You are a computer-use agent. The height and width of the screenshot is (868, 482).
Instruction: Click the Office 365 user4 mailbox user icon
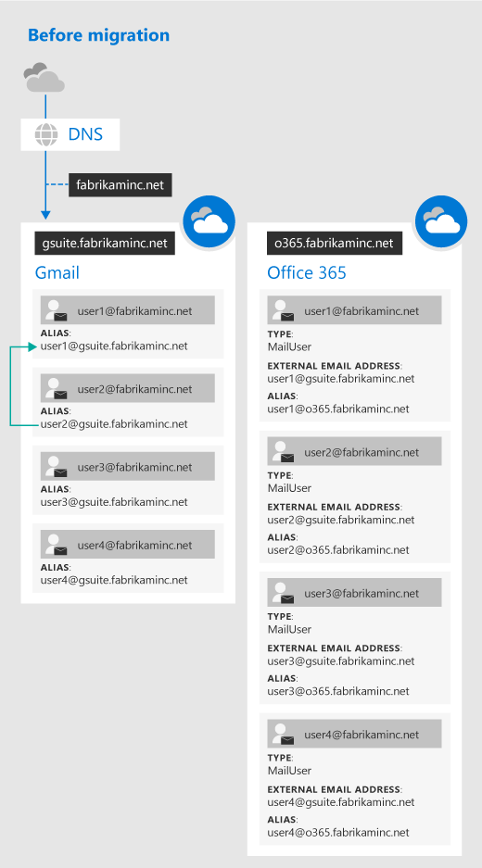[x=283, y=734]
